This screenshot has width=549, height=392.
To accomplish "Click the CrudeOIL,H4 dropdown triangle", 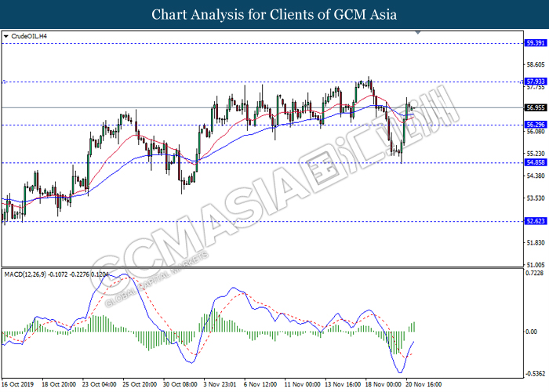I will (7, 36).
